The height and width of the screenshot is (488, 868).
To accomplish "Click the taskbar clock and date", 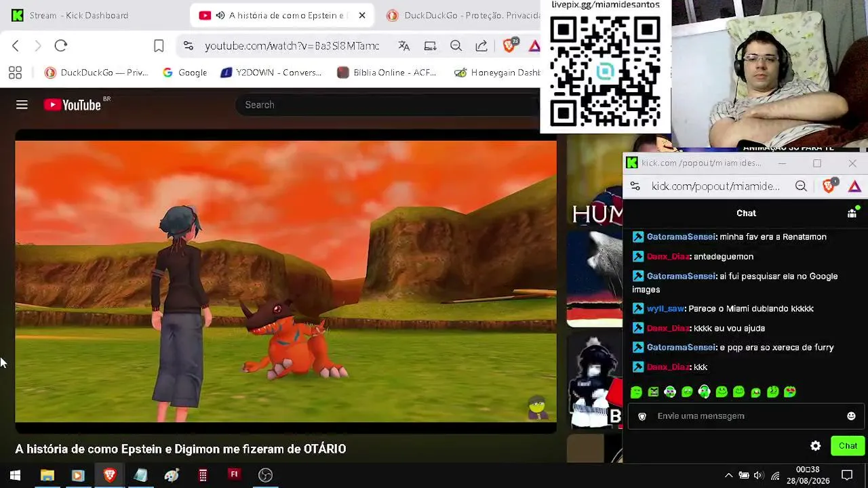I will 808,475.
